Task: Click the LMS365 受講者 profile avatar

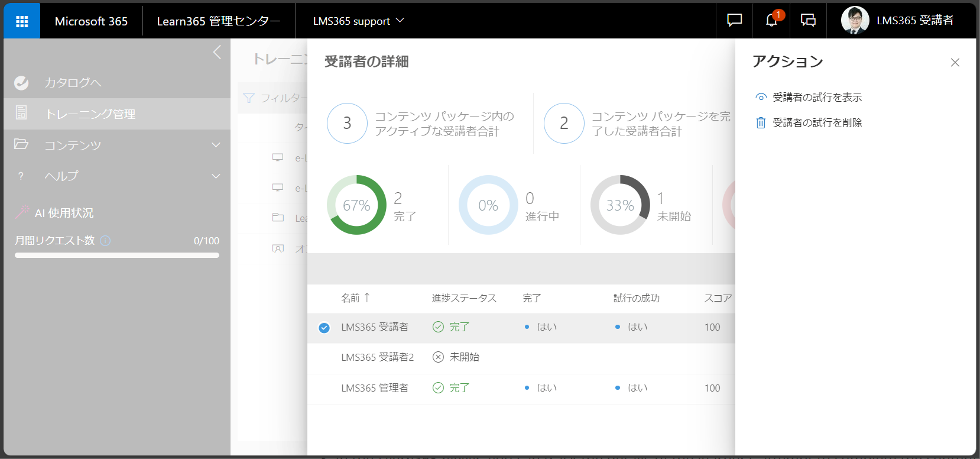Action: 855,21
